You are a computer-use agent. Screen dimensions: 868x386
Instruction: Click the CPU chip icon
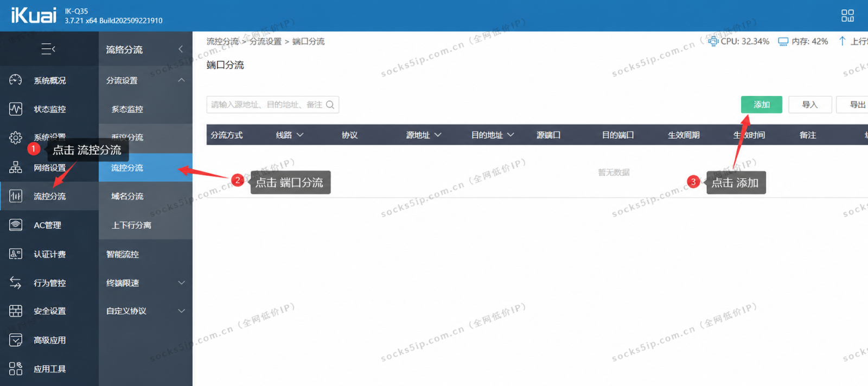point(713,41)
